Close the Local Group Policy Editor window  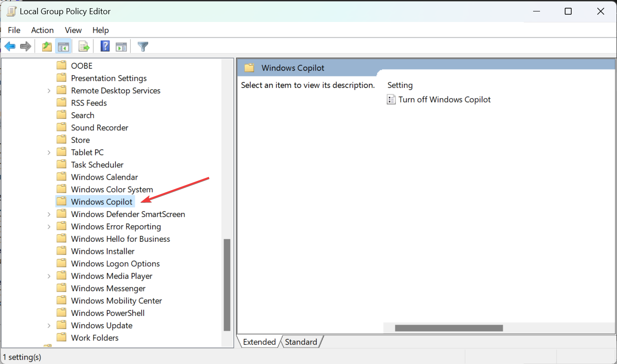point(600,11)
